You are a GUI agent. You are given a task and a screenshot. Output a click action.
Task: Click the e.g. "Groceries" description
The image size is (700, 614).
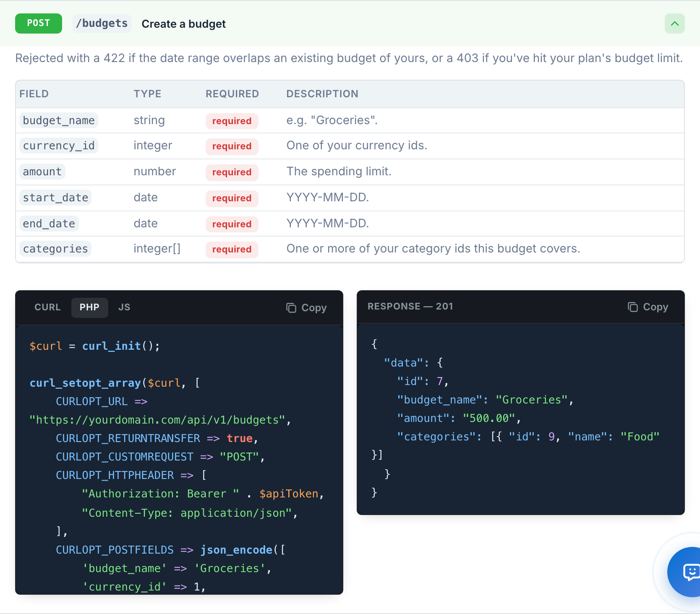pyautogui.click(x=332, y=120)
